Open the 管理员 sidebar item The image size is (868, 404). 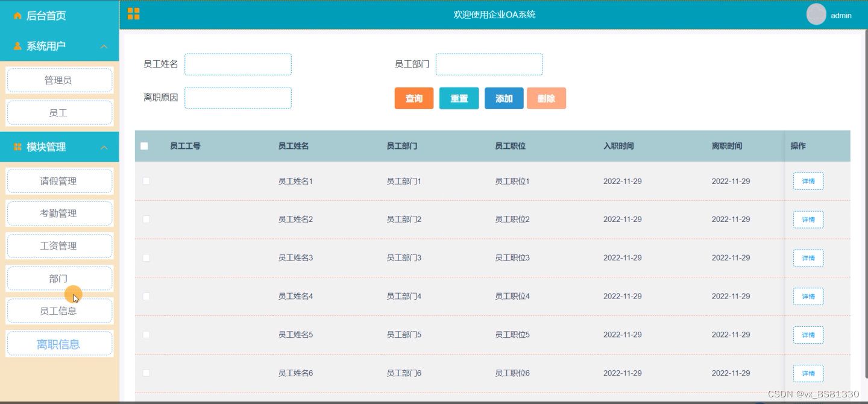(59, 80)
